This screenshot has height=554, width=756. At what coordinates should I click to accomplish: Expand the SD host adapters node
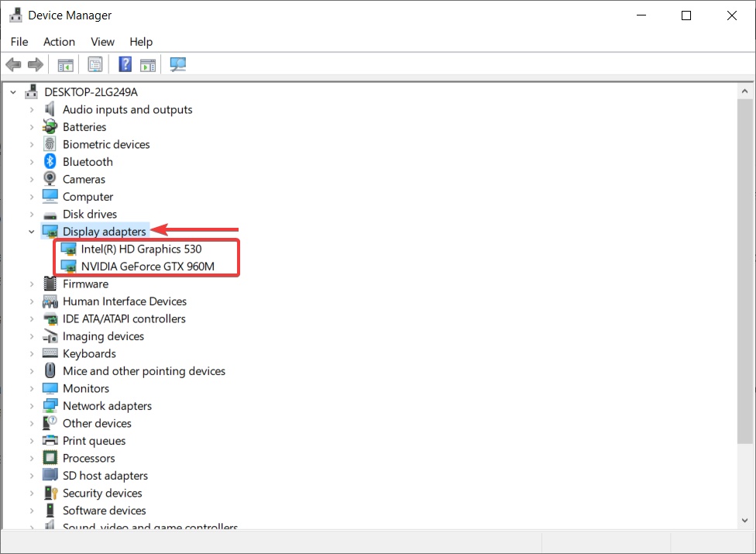click(x=31, y=476)
